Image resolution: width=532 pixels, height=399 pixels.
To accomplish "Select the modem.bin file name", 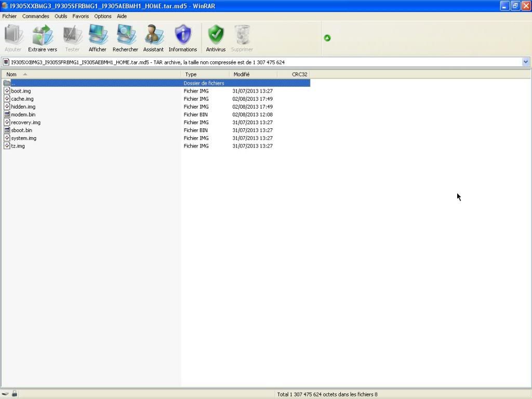I will 23,114.
